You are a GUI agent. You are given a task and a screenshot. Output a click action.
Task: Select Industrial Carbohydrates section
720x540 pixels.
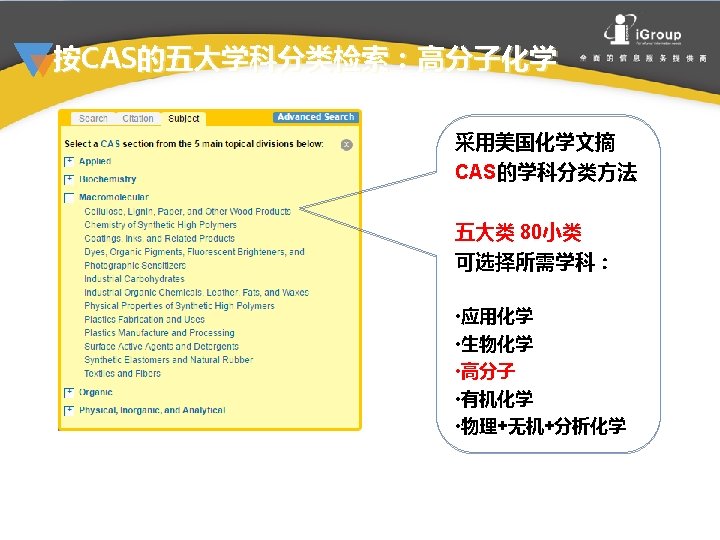134,279
